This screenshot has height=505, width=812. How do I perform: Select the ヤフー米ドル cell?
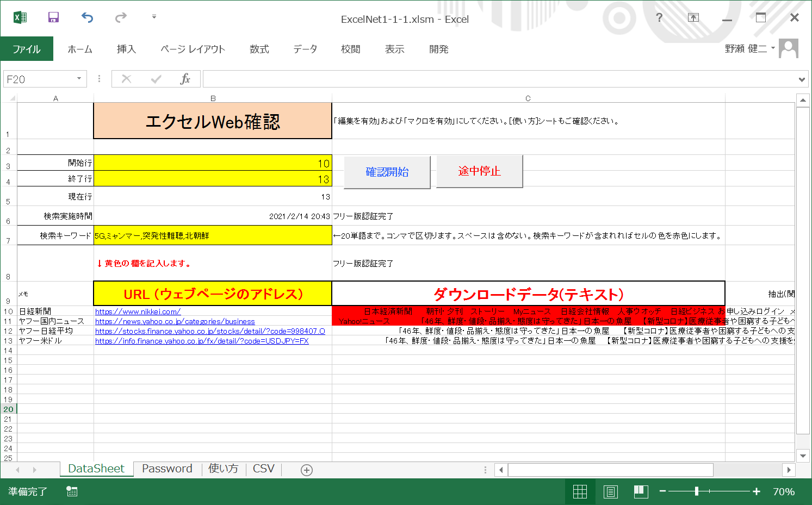pos(55,341)
